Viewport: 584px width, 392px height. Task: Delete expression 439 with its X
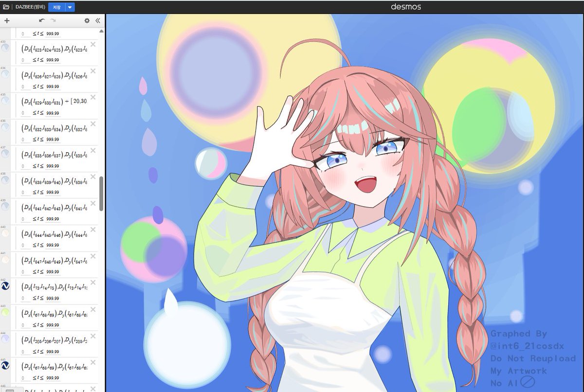click(x=93, y=203)
